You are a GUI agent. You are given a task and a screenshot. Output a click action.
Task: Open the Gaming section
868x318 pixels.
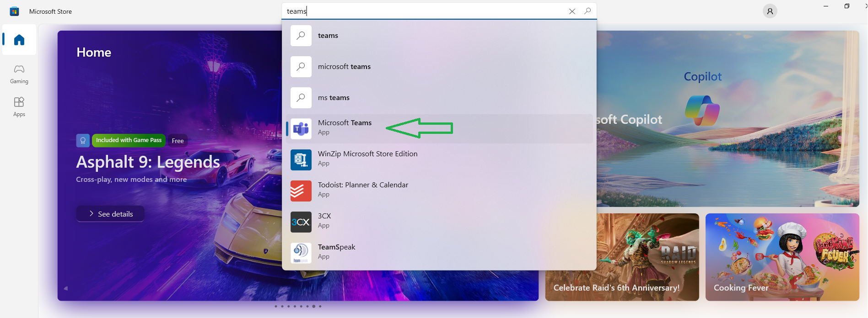[19, 74]
